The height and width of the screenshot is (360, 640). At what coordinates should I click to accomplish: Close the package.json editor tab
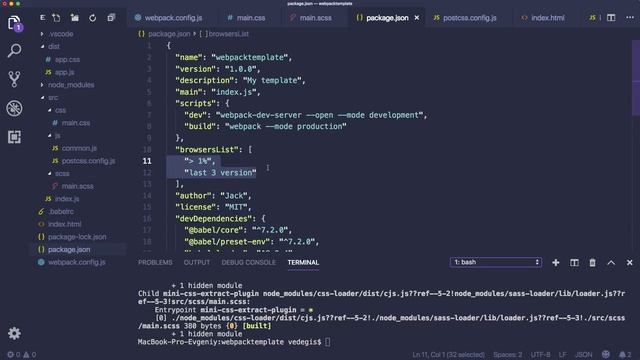tap(417, 18)
